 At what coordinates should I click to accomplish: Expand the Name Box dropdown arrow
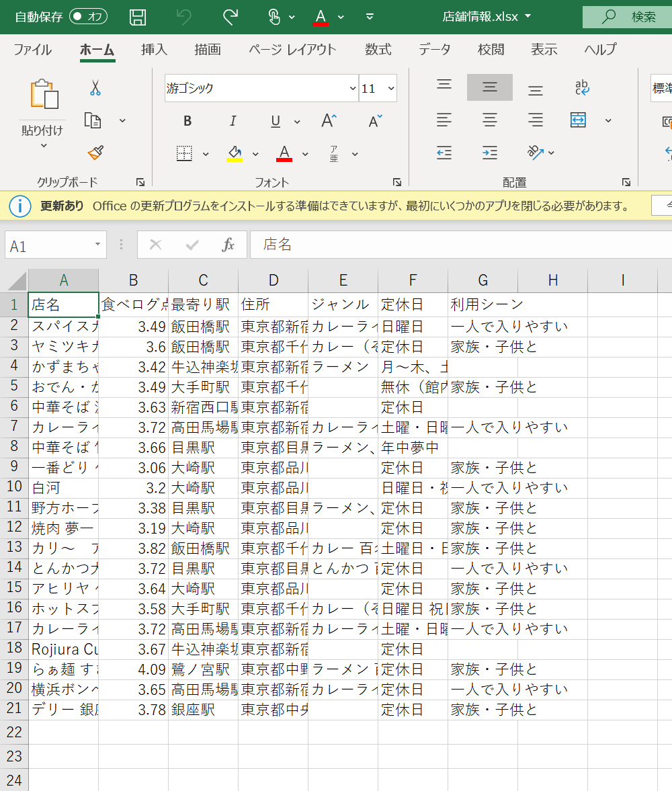coord(97,245)
